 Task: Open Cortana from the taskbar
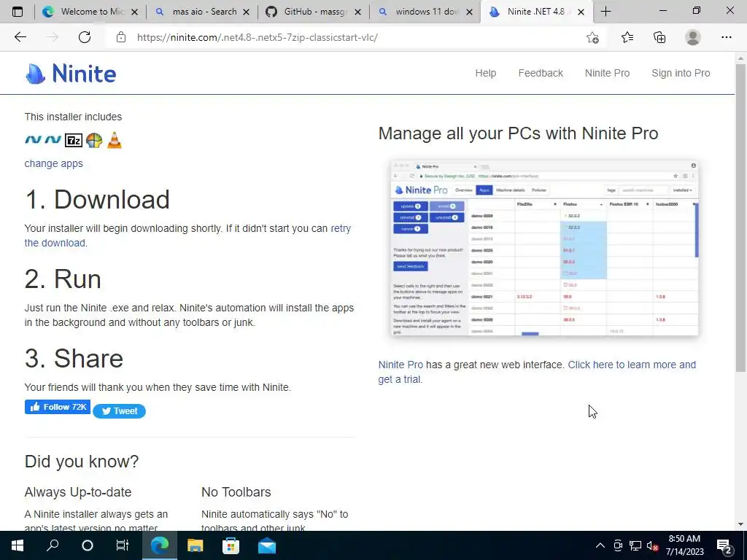coord(88,545)
